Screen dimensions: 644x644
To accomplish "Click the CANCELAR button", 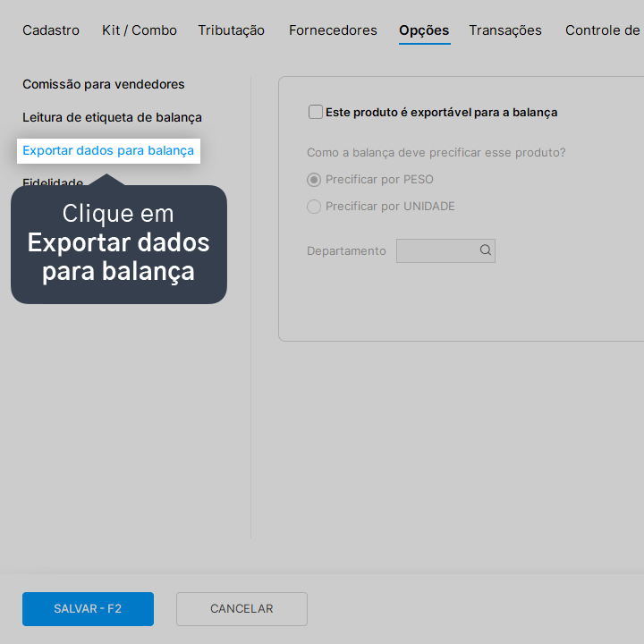I will (241, 609).
